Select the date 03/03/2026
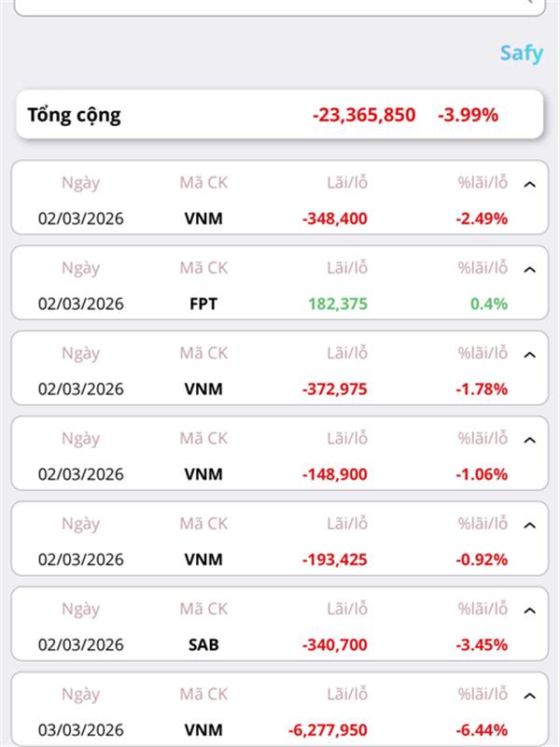Screen dimensions: 560x747 coord(80,729)
